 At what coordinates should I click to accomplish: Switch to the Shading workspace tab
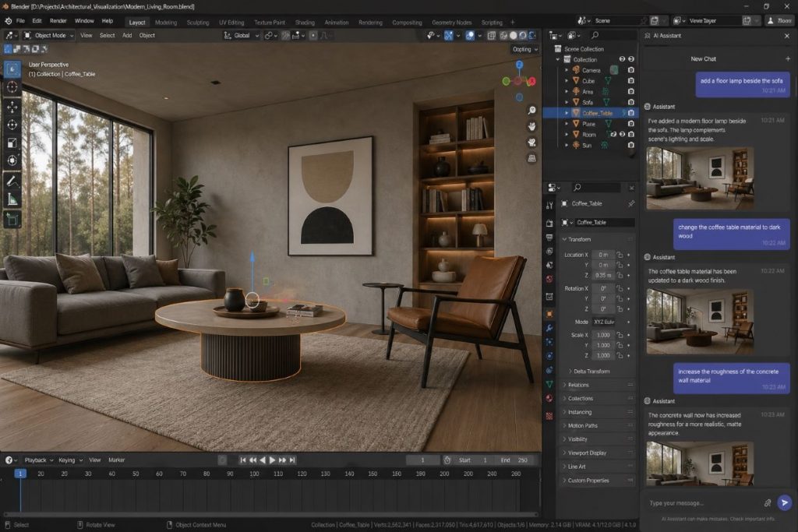click(305, 23)
